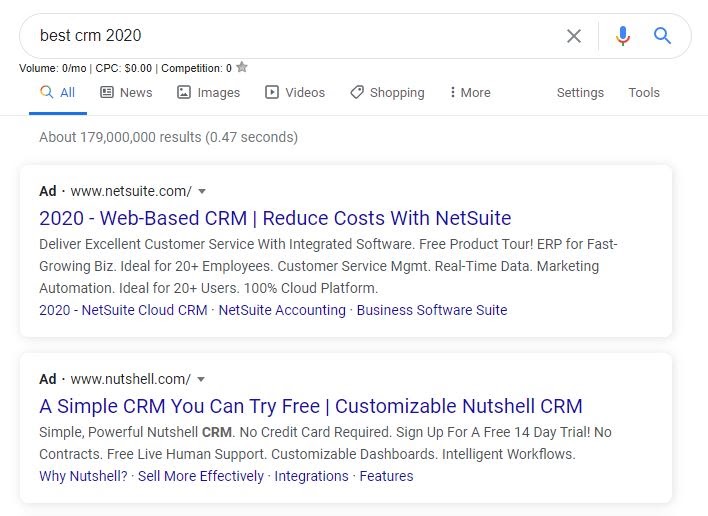Click the star icon next to Competition

click(x=242, y=67)
